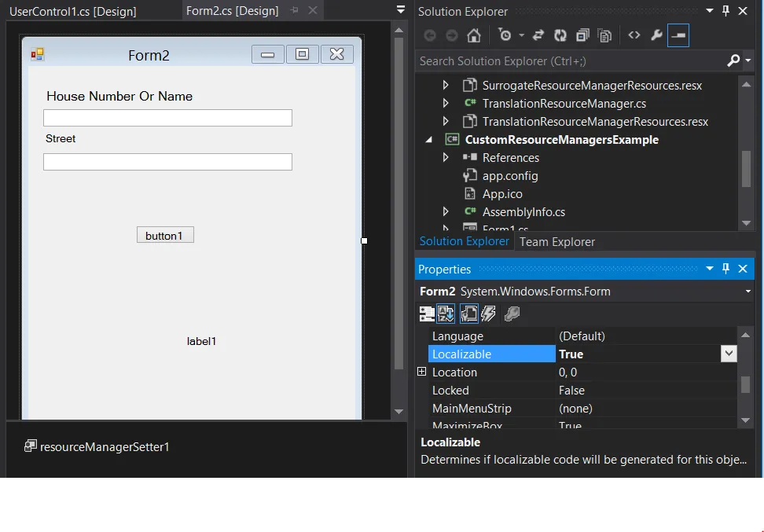The image size is (764, 532).
Task: Click the Home icon in Solution Explorer
Action: click(472, 35)
